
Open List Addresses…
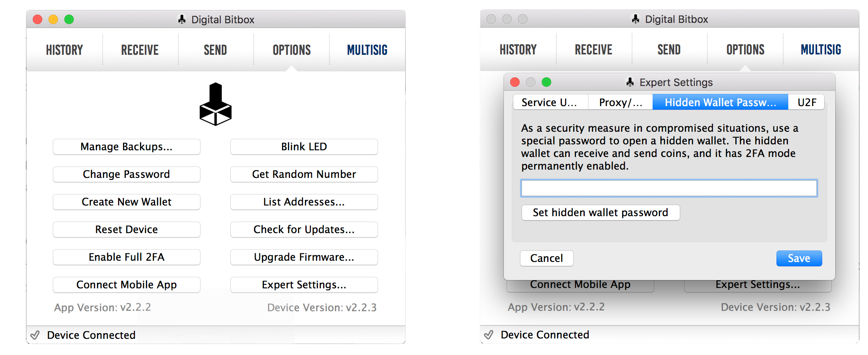coord(304,202)
